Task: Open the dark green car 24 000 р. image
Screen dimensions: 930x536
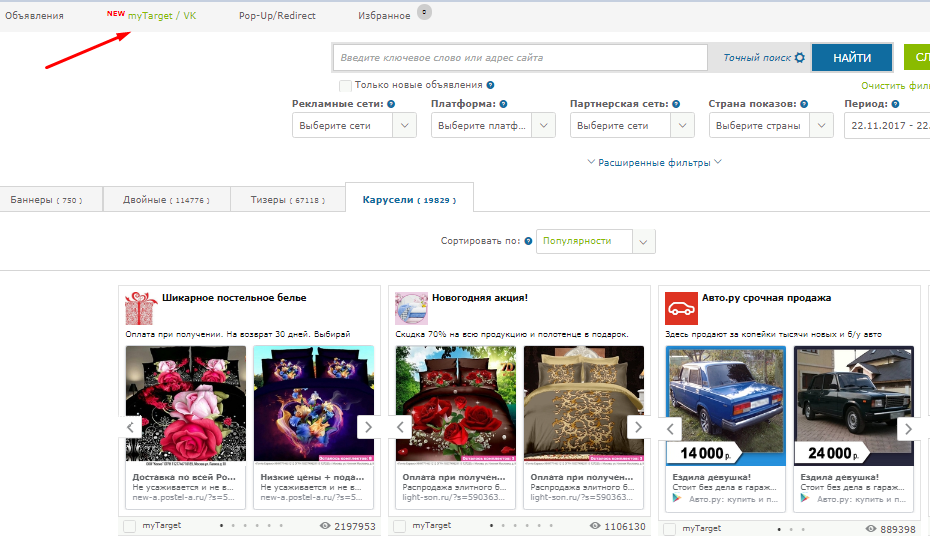Action: (x=854, y=406)
